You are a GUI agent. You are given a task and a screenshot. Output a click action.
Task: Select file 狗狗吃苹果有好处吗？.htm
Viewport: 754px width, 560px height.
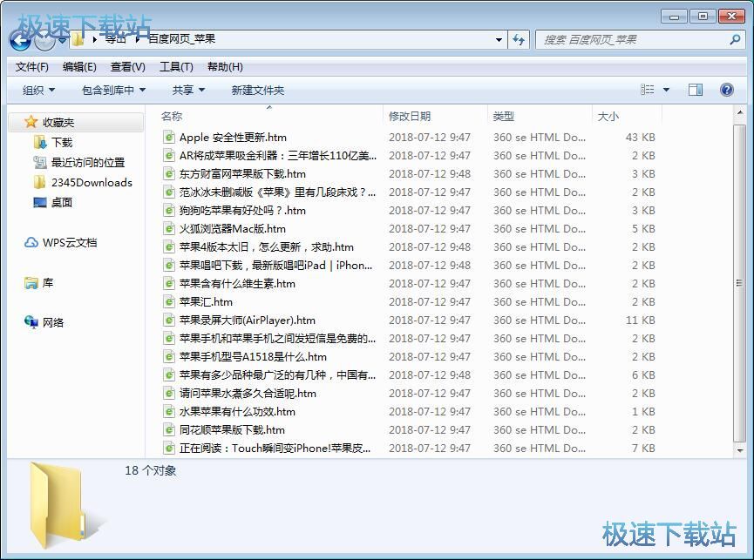point(242,211)
